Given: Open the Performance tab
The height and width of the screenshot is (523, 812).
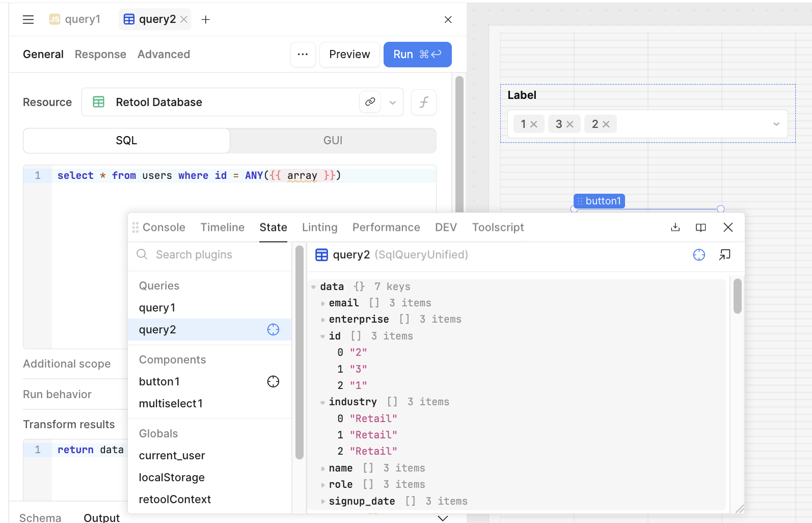Looking at the screenshot, I should tap(386, 227).
